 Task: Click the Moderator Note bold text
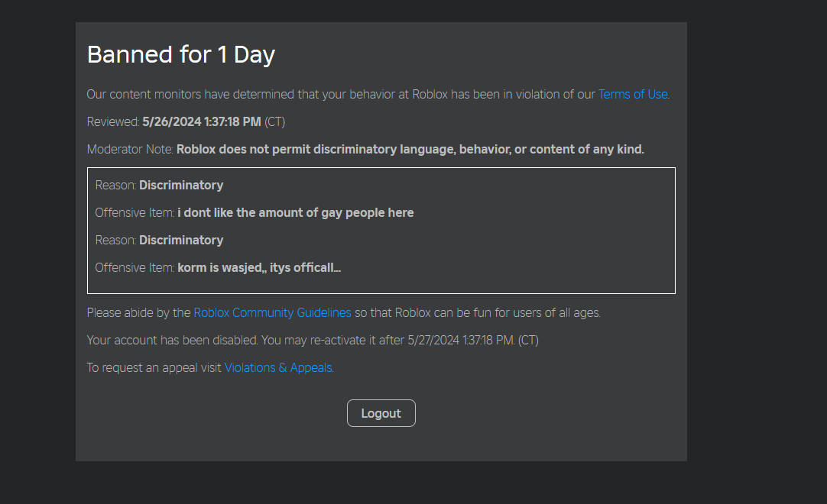(x=410, y=150)
